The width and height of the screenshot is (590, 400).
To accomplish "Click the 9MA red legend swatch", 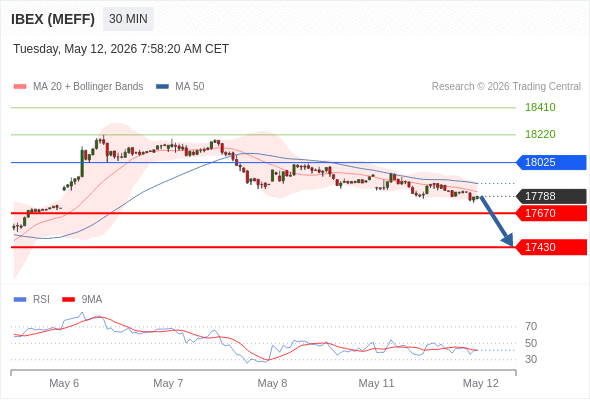I will tap(68, 300).
